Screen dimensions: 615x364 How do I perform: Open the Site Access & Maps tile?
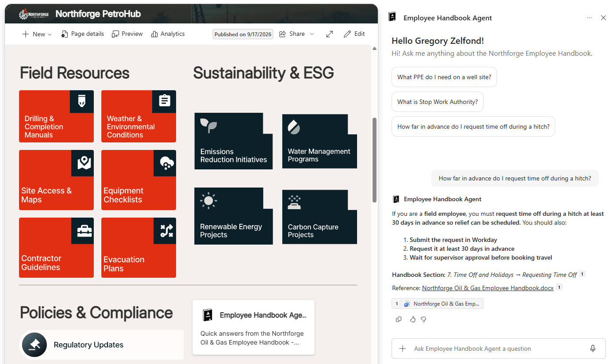(x=56, y=180)
